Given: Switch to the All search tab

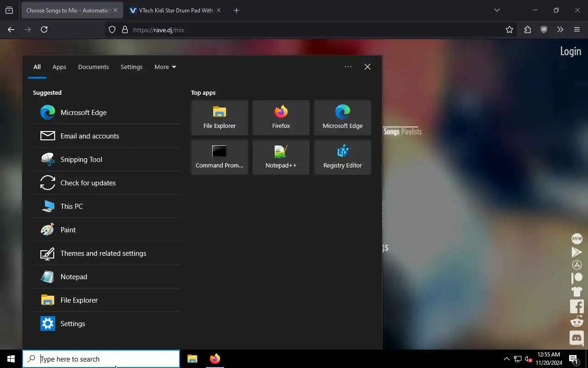Looking at the screenshot, I should point(37,67).
